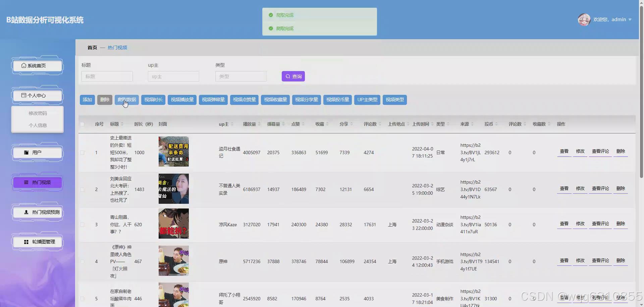Screen dimensions: 644x307
Task: Click sort arrows of 评论数 header after 投币
Action: (525, 124)
